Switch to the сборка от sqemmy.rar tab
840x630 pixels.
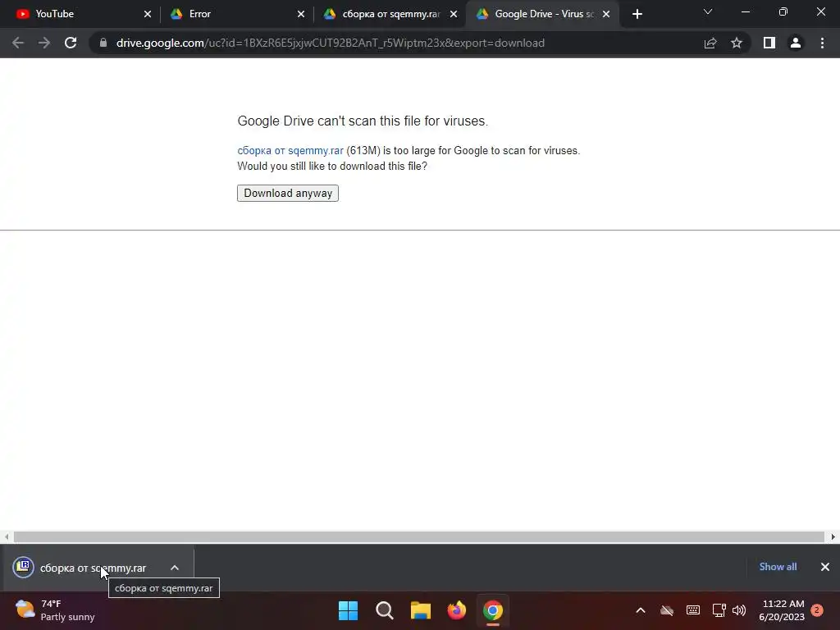[x=390, y=14]
